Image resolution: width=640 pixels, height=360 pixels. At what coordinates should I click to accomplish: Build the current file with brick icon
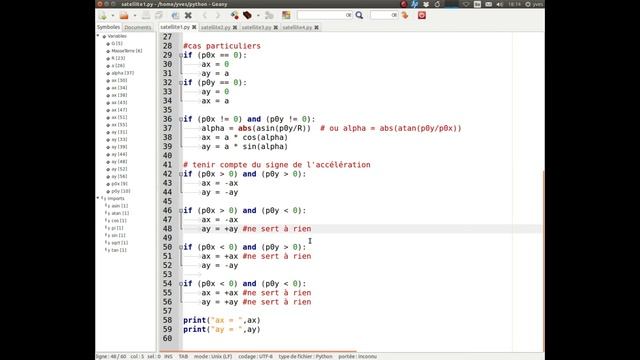coord(247,16)
